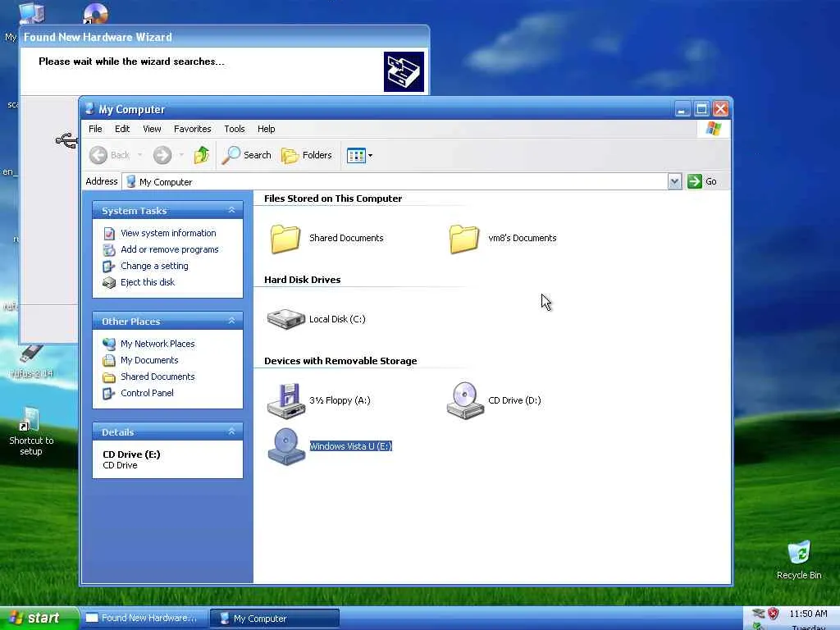Expand the Address bar dropdown
The height and width of the screenshot is (630, 840).
pyautogui.click(x=674, y=181)
